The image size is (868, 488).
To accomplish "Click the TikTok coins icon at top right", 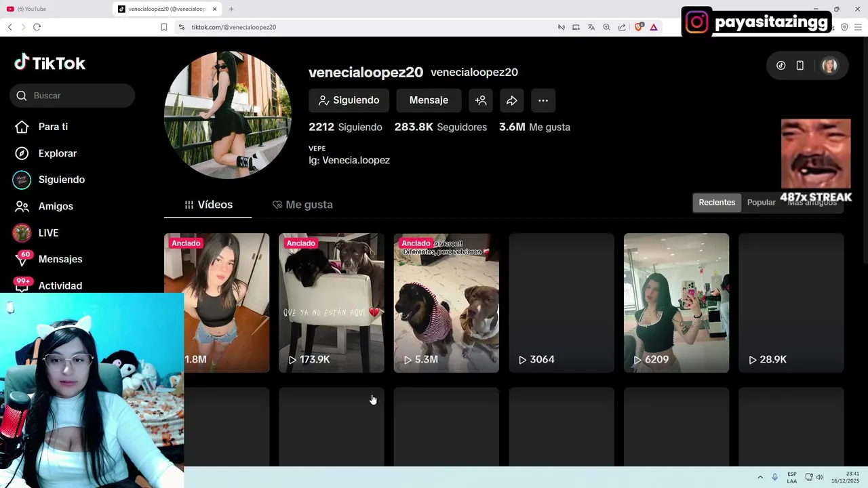I will coord(781,66).
